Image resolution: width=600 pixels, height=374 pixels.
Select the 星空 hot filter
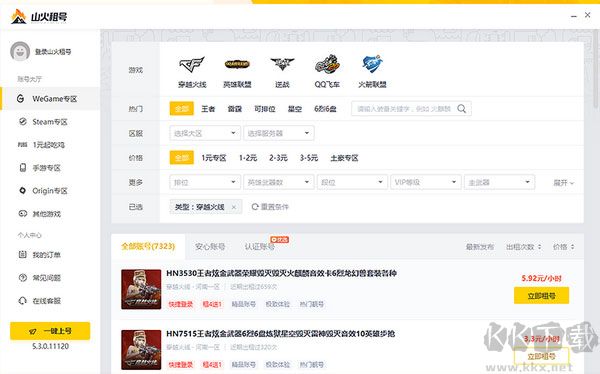[295, 109]
